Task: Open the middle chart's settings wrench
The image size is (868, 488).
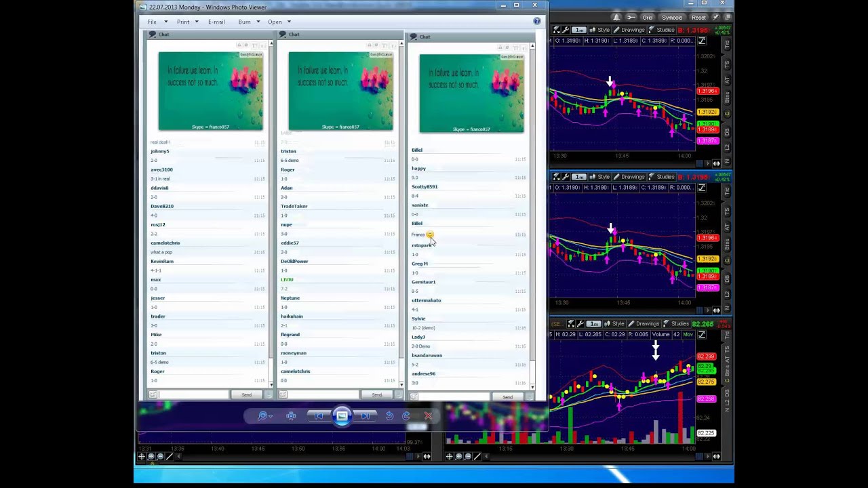Action: pos(565,177)
